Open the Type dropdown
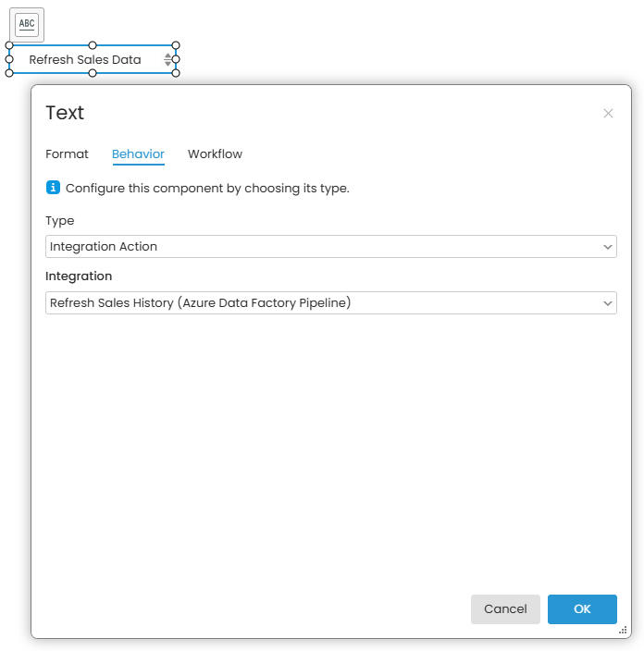The width and height of the screenshot is (644, 651). (x=330, y=247)
